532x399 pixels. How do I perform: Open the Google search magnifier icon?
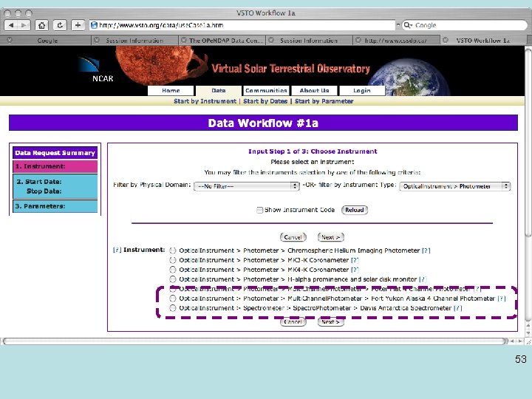point(407,25)
